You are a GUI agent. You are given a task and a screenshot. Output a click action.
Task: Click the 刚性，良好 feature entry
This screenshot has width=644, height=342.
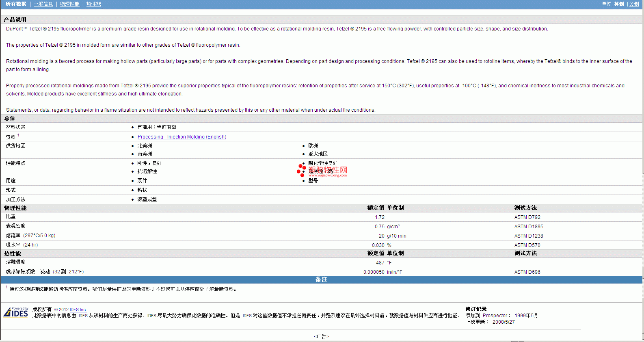(149, 163)
